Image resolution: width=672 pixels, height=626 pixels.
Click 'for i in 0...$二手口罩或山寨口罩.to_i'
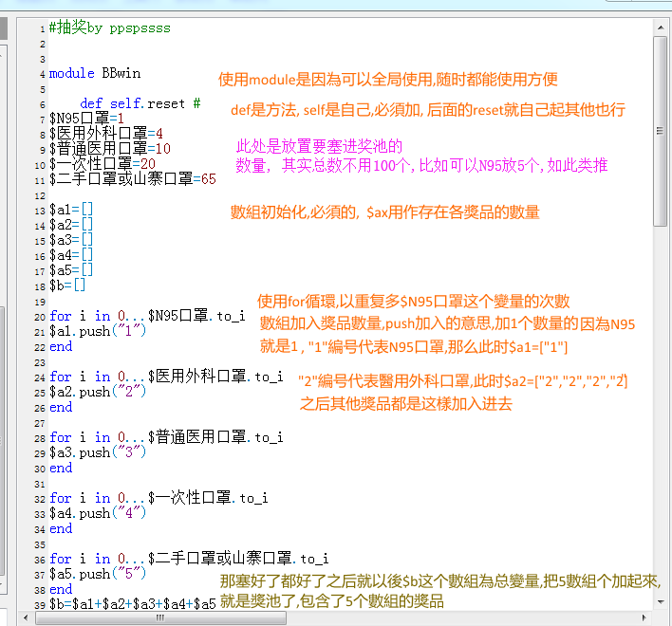189,560
